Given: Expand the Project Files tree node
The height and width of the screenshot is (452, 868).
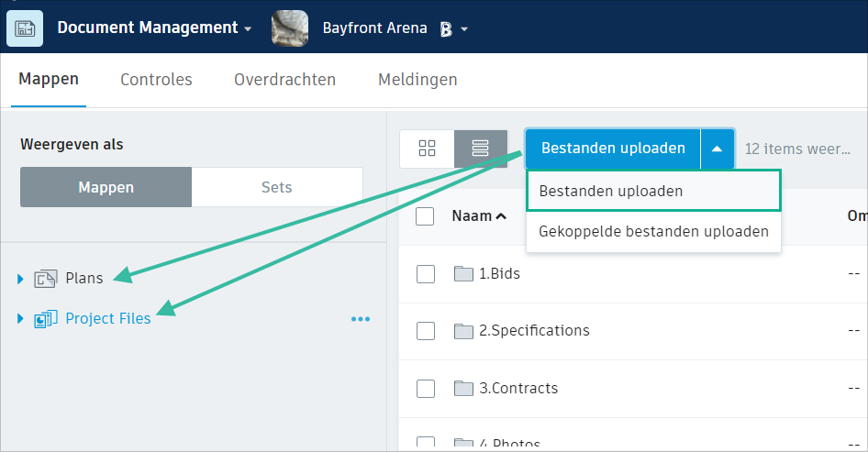Looking at the screenshot, I should 20,319.
